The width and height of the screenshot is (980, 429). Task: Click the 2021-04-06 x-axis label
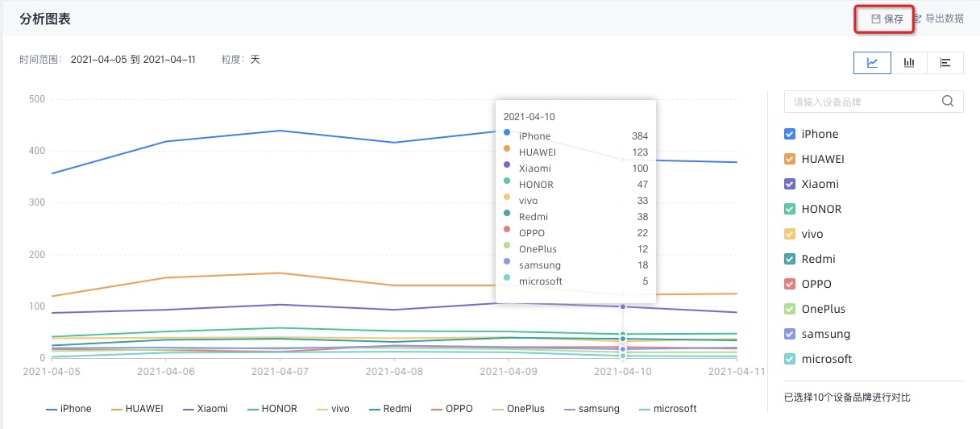(x=166, y=371)
